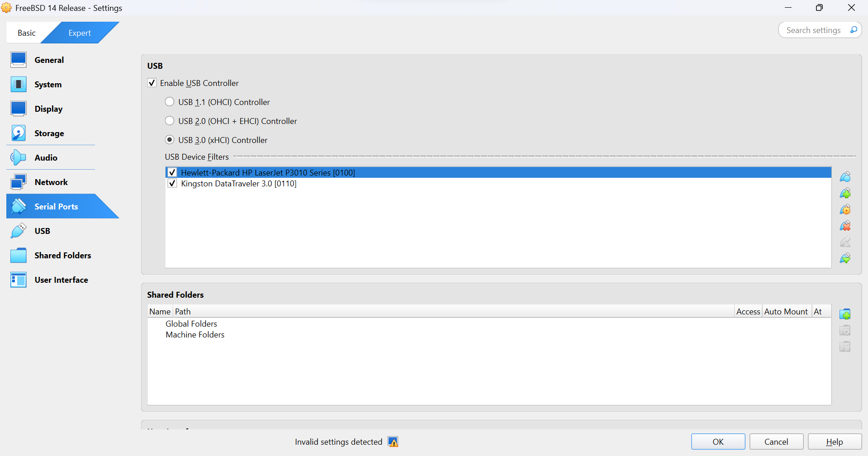
Task: Disable the Enable USB Controller checkbox
Action: [x=152, y=83]
